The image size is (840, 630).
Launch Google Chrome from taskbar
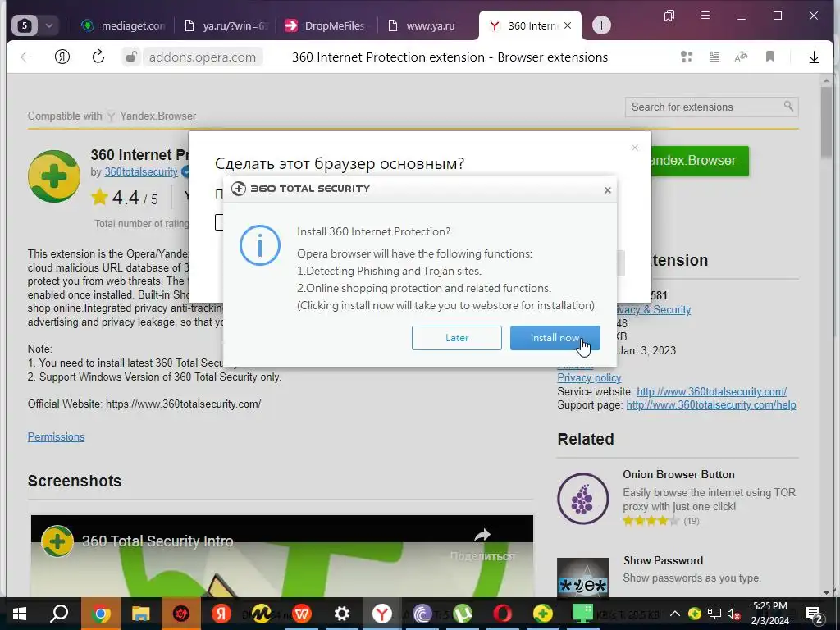(100, 614)
